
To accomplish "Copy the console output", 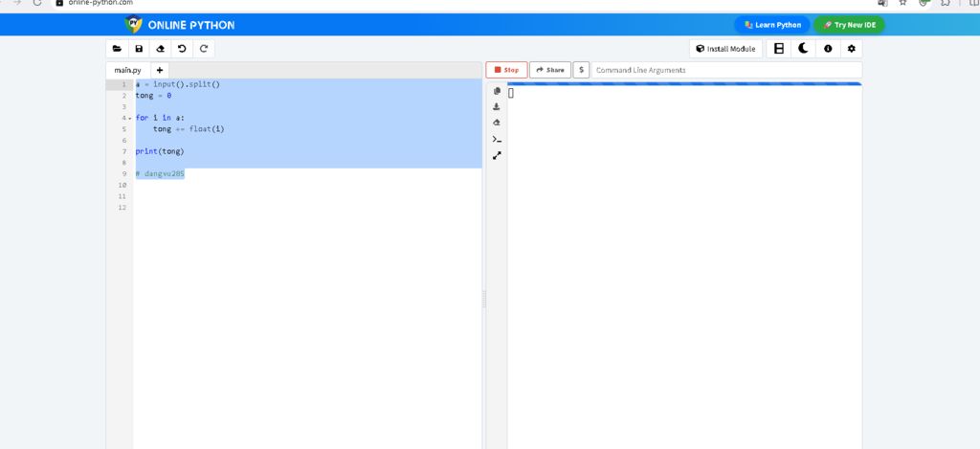I will pos(497,91).
